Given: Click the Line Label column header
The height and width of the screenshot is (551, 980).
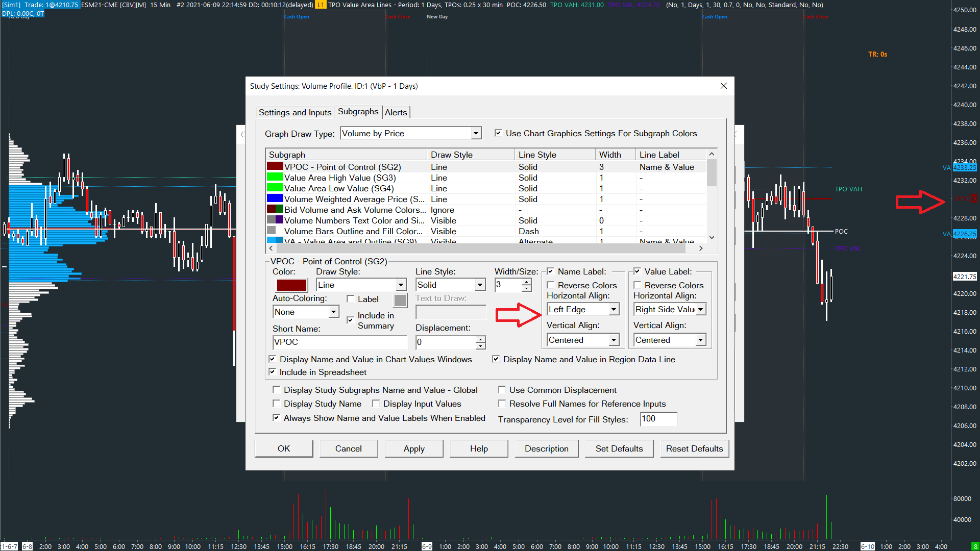Looking at the screenshot, I should [671, 155].
